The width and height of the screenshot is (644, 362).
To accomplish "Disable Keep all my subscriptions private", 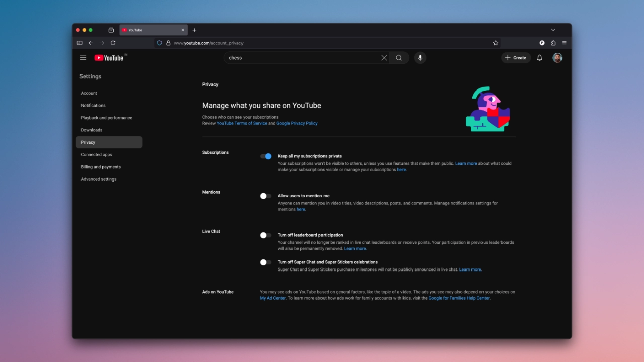I will pyautogui.click(x=265, y=156).
